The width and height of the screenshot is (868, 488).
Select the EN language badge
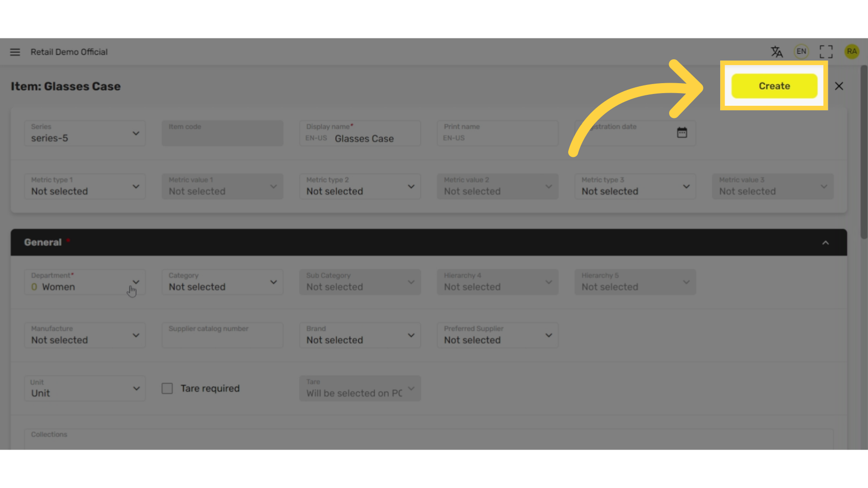(x=801, y=52)
